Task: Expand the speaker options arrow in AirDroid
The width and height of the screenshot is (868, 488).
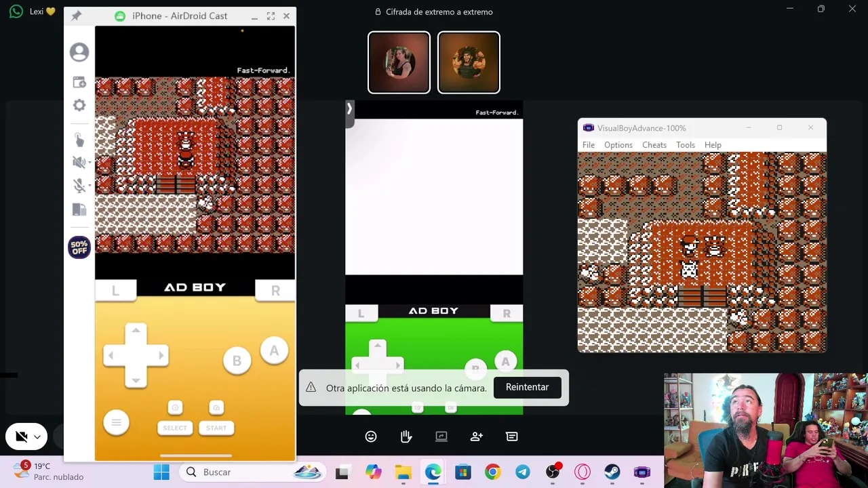Action: [89, 163]
